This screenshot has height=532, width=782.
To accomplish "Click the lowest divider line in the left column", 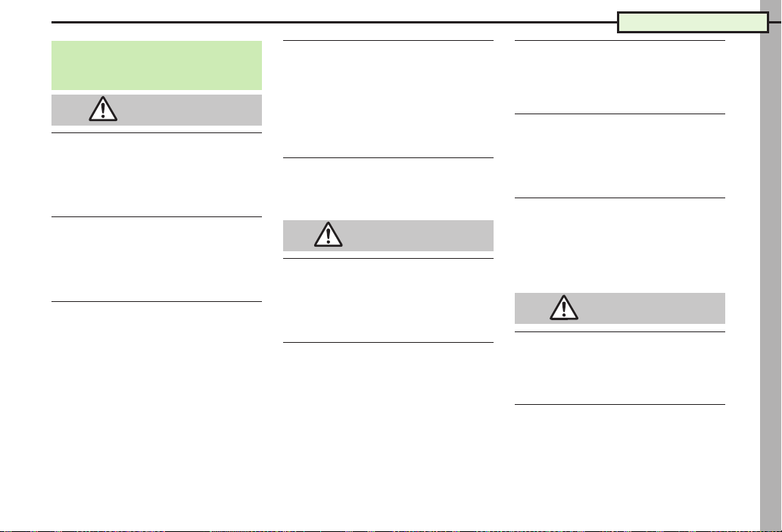I will click(157, 302).
